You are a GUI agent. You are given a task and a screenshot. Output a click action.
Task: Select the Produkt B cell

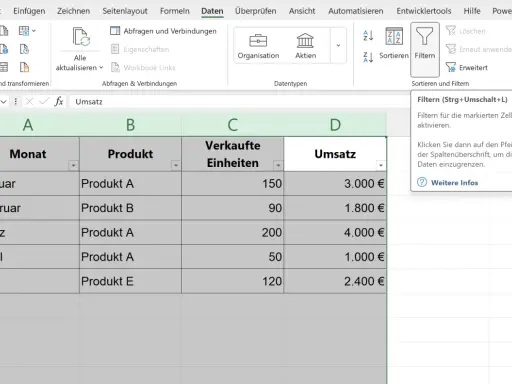point(130,208)
